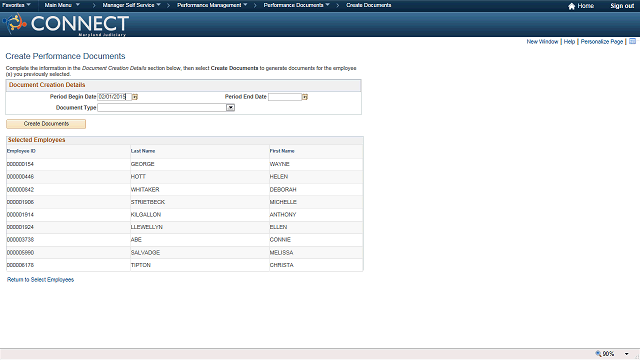
Task: Select first name CONNIE
Action: pos(280,240)
